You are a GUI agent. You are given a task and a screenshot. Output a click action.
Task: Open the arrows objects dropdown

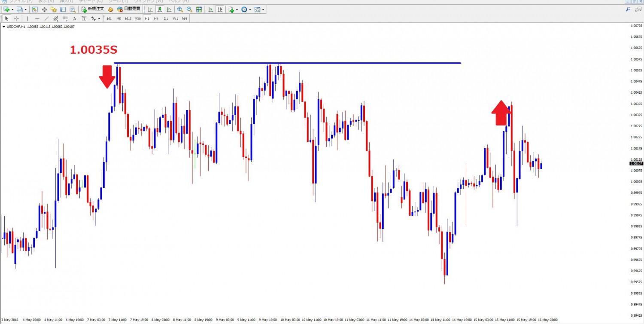99,18
